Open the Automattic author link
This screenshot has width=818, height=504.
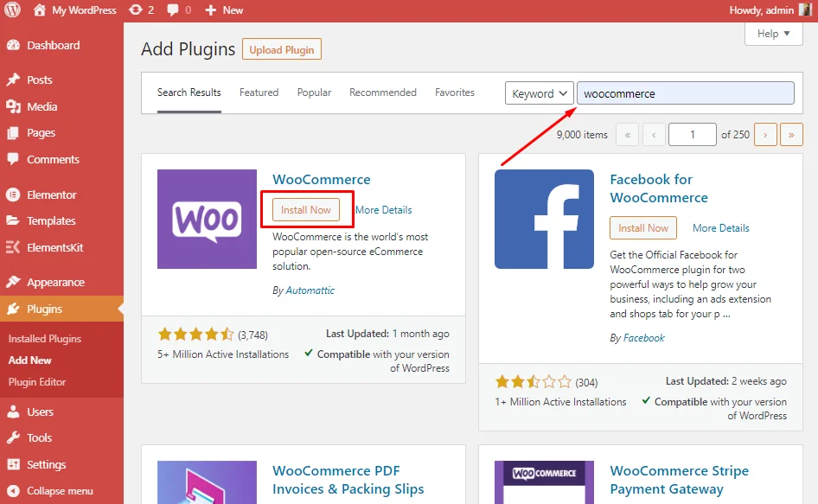[x=310, y=290]
